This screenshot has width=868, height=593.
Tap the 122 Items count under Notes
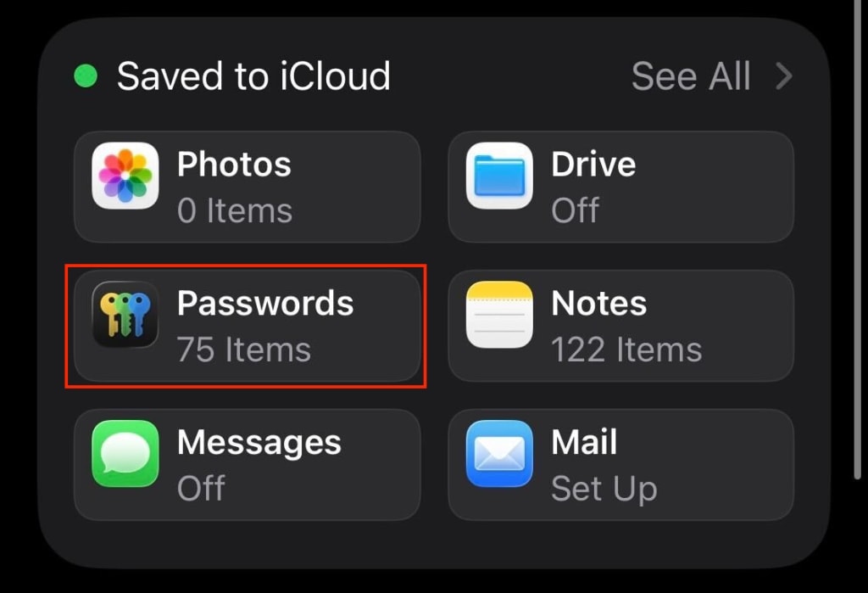point(626,350)
